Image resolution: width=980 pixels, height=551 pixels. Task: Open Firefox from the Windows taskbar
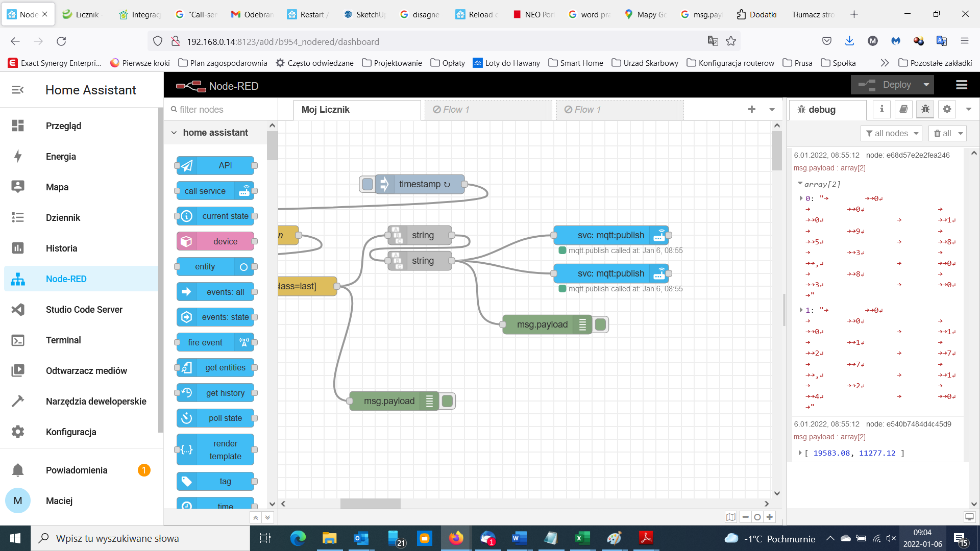click(x=456, y=538)
